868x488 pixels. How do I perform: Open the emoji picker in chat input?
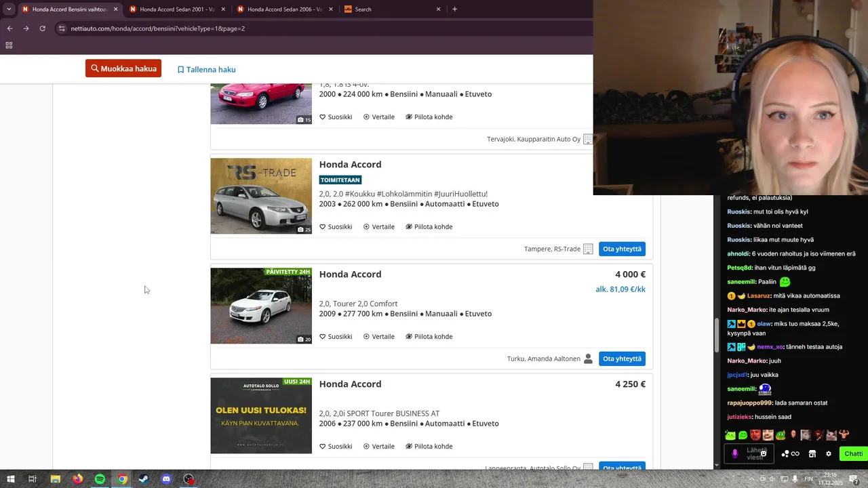[764, 453]
